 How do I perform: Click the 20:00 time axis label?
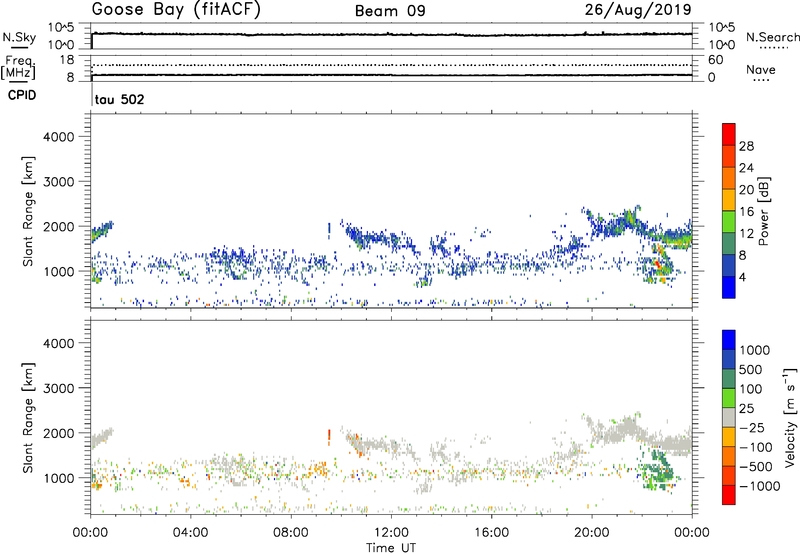pyautogui.click(x=591, y=533)
